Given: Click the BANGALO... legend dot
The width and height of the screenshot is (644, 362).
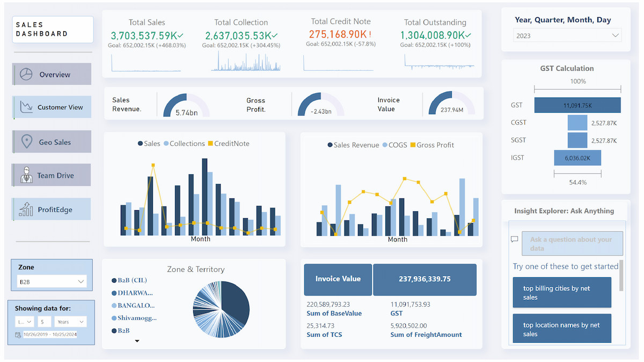Looking at the screenshot, I should 114,306.
